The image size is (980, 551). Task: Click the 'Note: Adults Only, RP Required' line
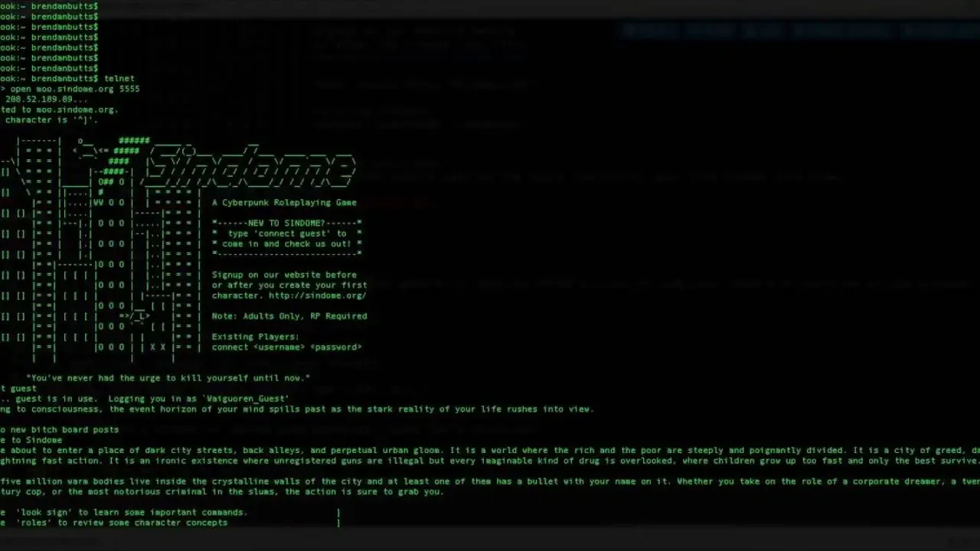pos(289,316)
